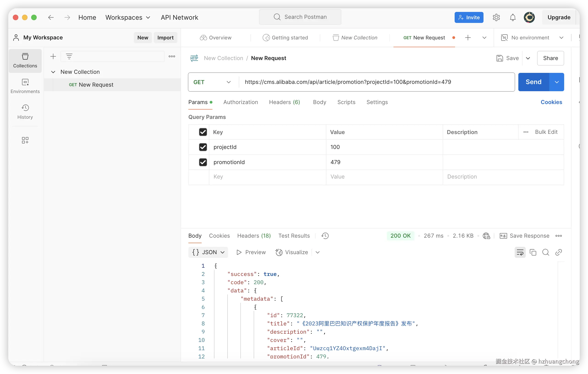Click the configure workspace sidebar grid icon
The width and height of the screenshot is (588, 374).
pos(25,140)
